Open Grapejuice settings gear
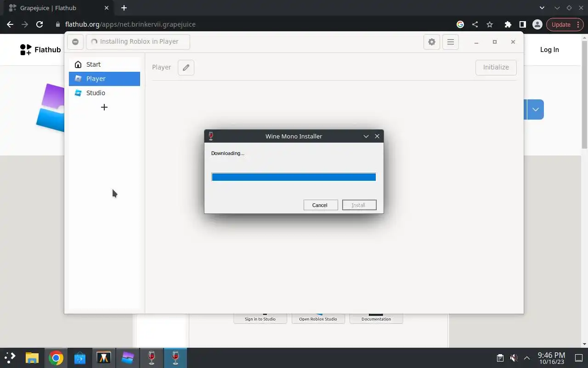This screenshot has height=368, width=588. coord(431,42)
